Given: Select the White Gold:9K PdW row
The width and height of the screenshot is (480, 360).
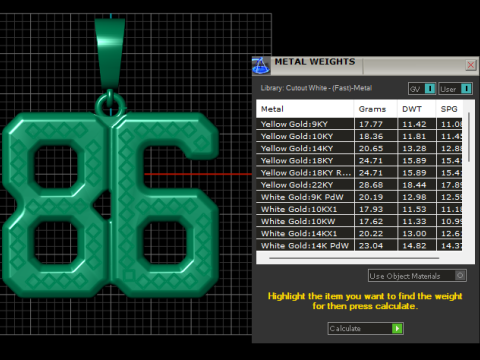Looking at the screenshot, I should point(359,197).
